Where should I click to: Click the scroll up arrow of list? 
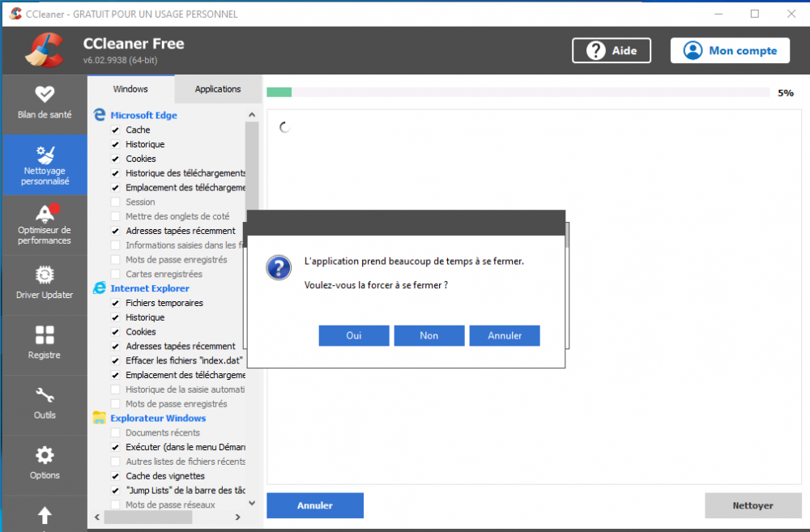252,115
